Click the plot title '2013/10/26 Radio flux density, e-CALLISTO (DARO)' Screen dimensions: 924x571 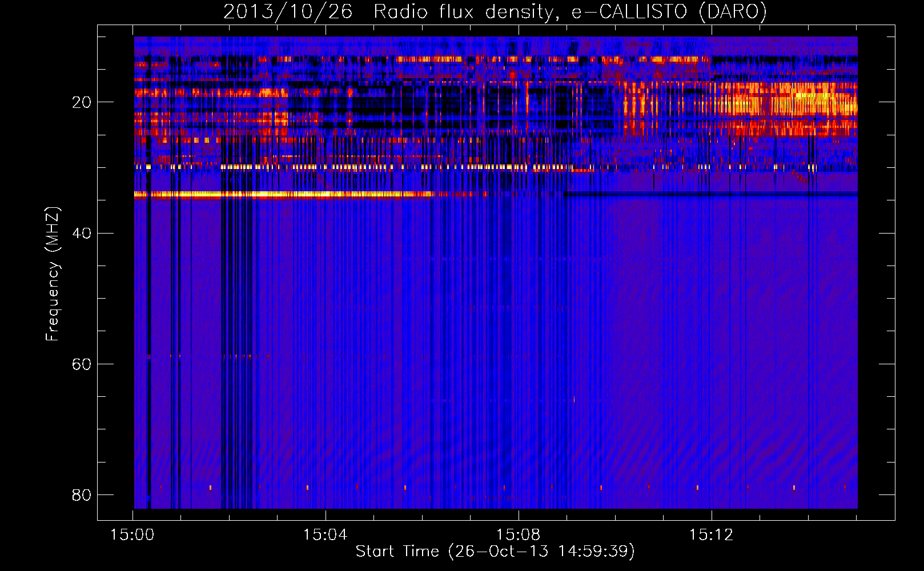tap(495, 12)
